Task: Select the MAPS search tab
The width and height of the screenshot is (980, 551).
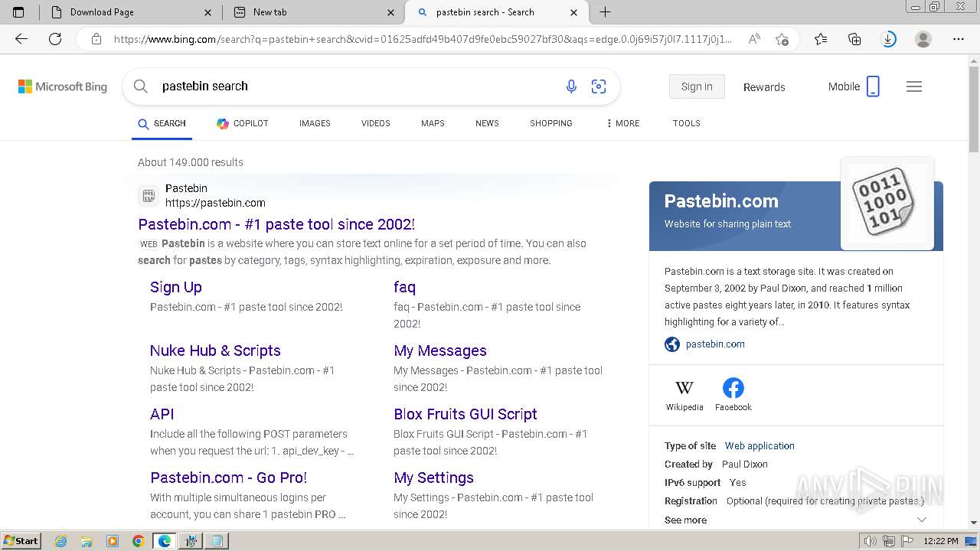Action: pyautogui.click(x=433, y=123)
